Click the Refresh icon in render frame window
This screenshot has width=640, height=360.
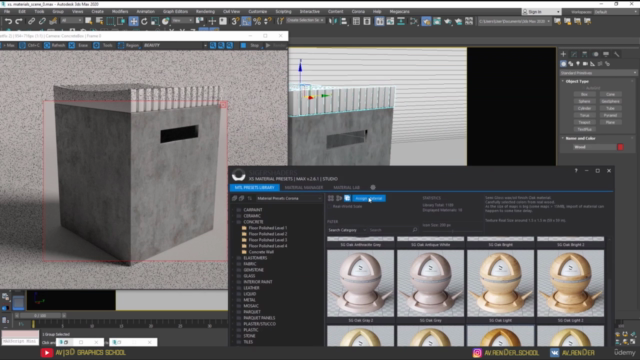point(47,45)
